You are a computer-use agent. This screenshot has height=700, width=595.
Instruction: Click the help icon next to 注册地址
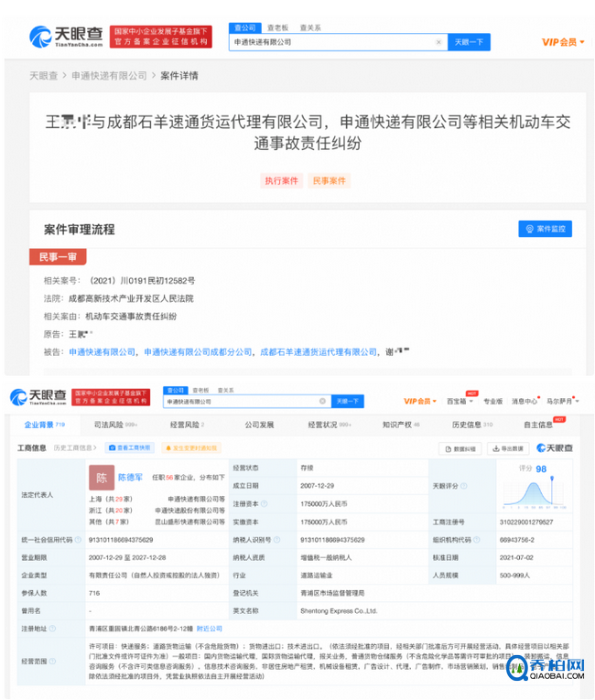point(52,629)
